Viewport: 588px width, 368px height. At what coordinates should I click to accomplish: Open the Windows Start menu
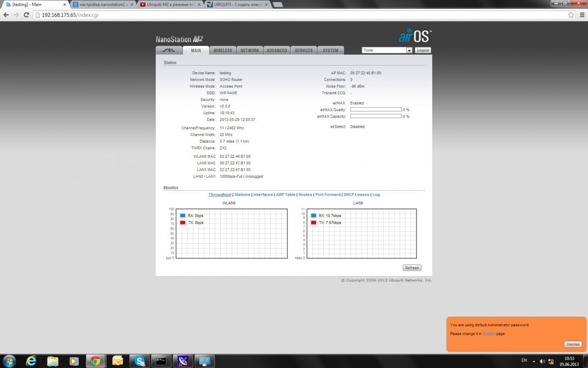pos(9,361)
